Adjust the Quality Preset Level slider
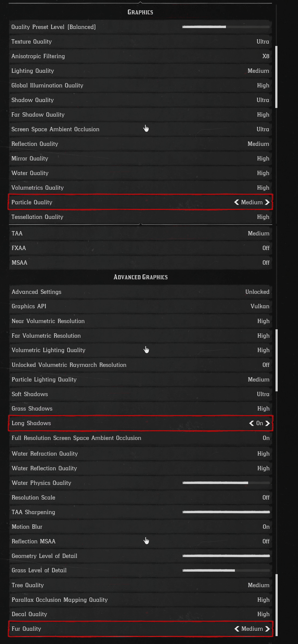The image size is (298, 644). (226, 27)
